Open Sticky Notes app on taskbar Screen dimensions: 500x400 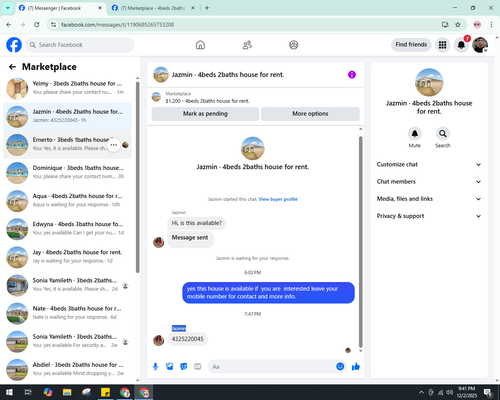pyautogui.click(x=106, y=392)
